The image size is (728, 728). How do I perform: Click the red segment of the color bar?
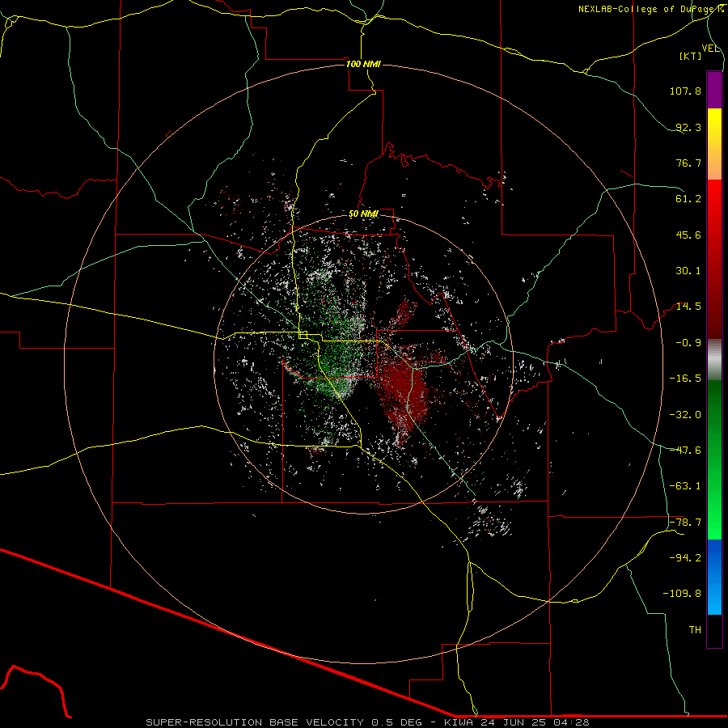tap(714, 259)
